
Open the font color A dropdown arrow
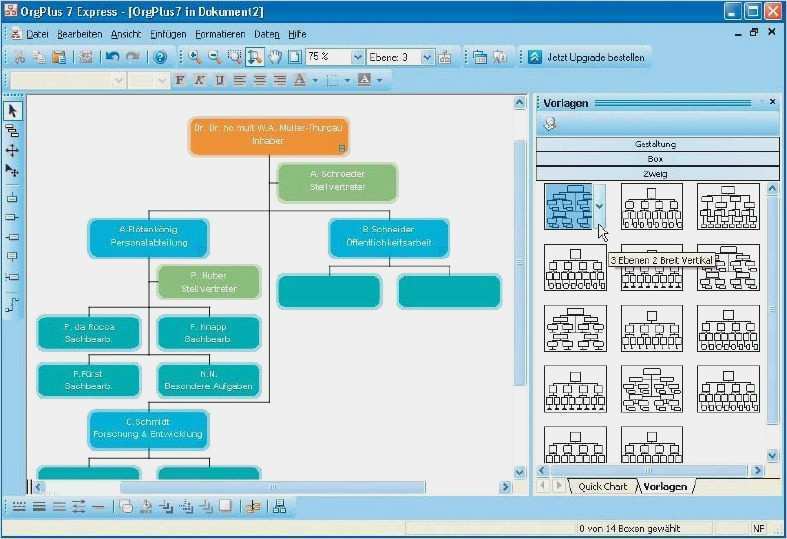point(315,80)
